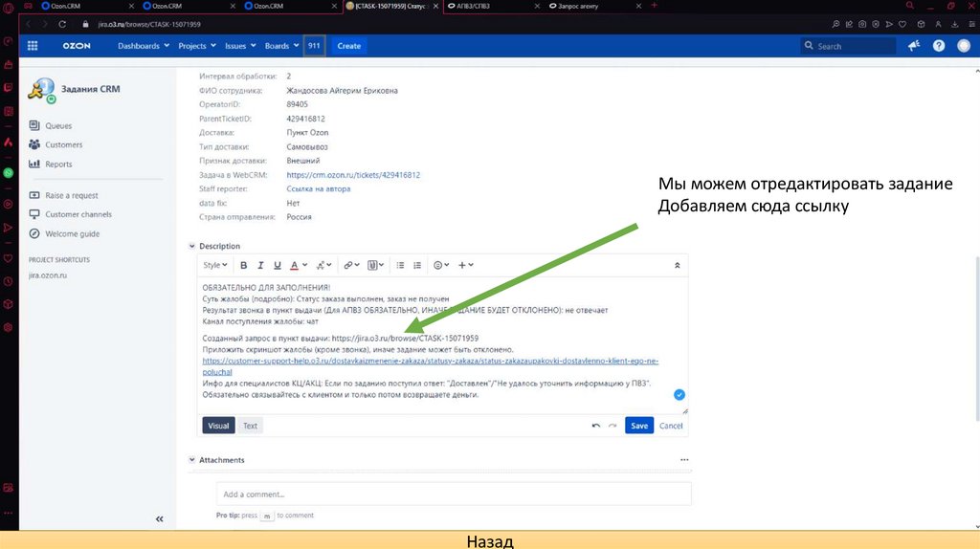
Task: Insert a bullet list
Action: point(400,265)
